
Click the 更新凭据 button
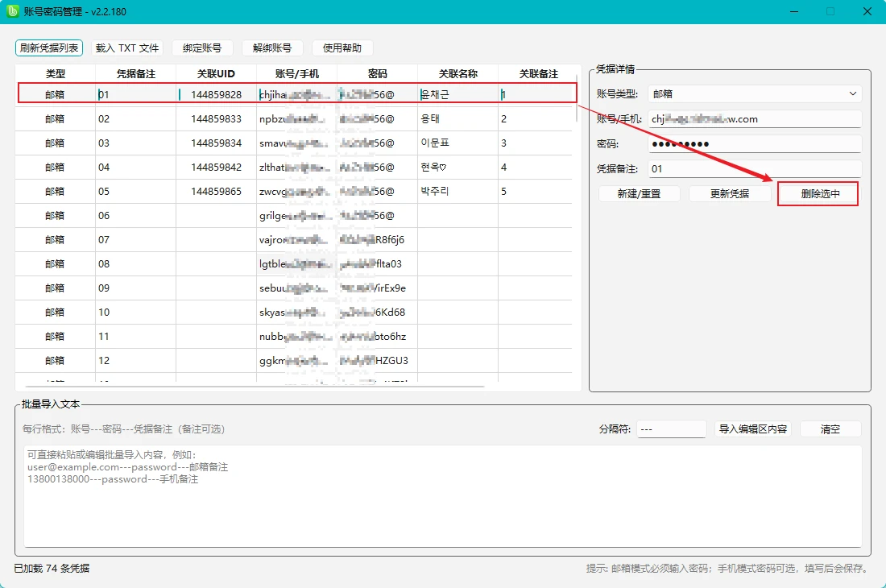[730, 194]
